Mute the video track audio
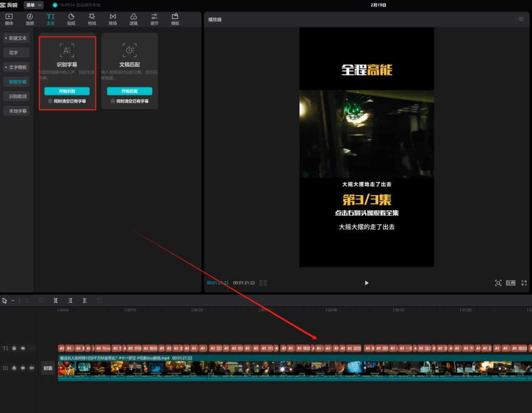Screen dimensions: 532x413 coord(32,368)
